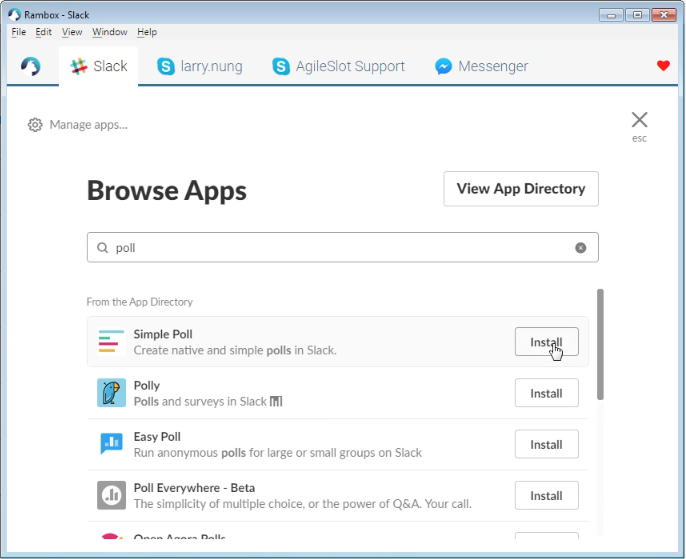The image size is (686, 559).
Task: Maximize the Rambox window
Action: (x=637, y=15)
